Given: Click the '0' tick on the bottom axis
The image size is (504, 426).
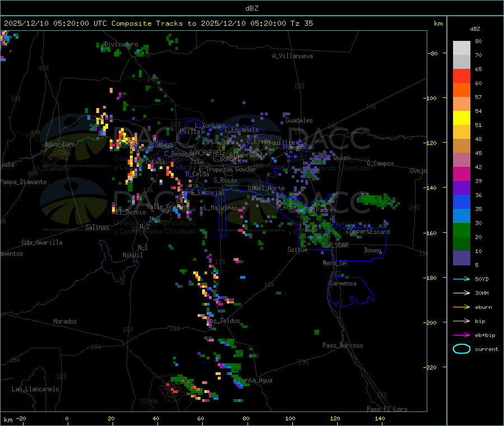Looking at the screenshot, I should [x=67, y=418].
